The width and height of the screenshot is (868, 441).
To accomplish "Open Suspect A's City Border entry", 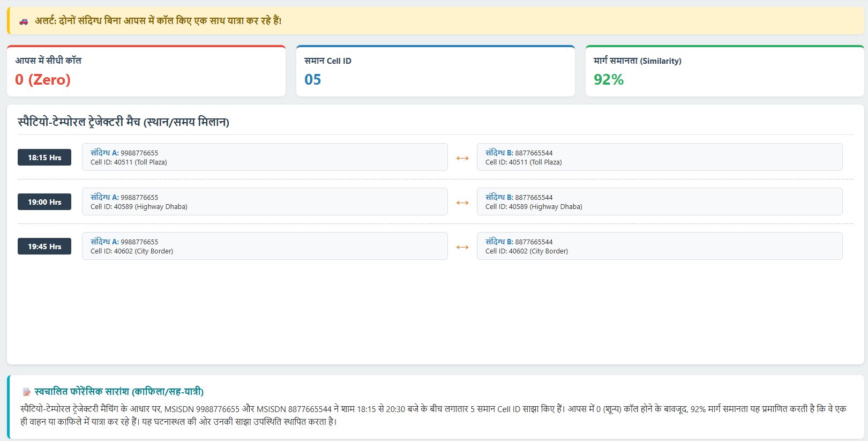I will coord(265,246).
